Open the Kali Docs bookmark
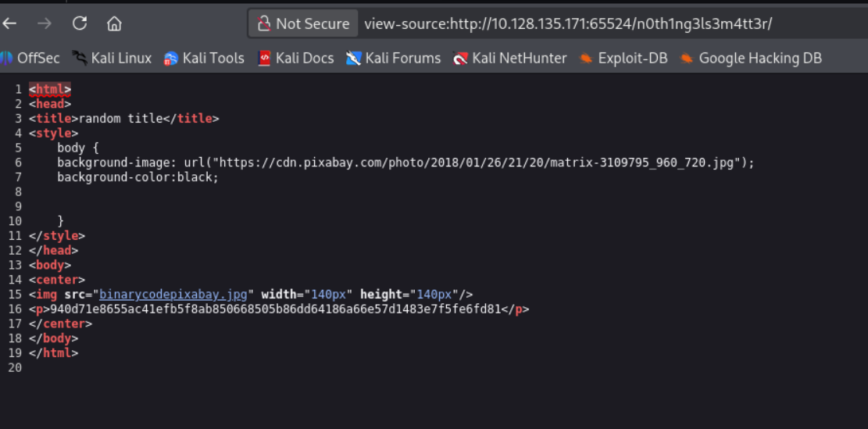868x429 pixels. click(x=296, y=58)
